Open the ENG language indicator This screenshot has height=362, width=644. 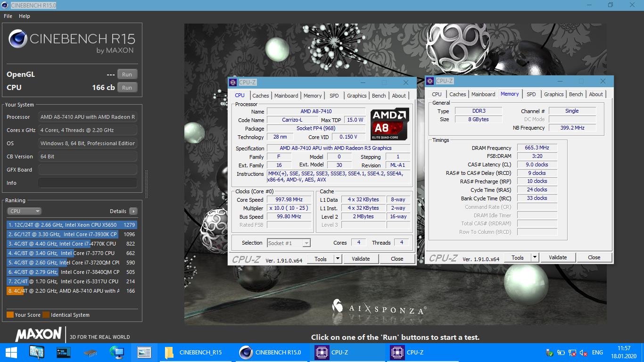[597, 353]
